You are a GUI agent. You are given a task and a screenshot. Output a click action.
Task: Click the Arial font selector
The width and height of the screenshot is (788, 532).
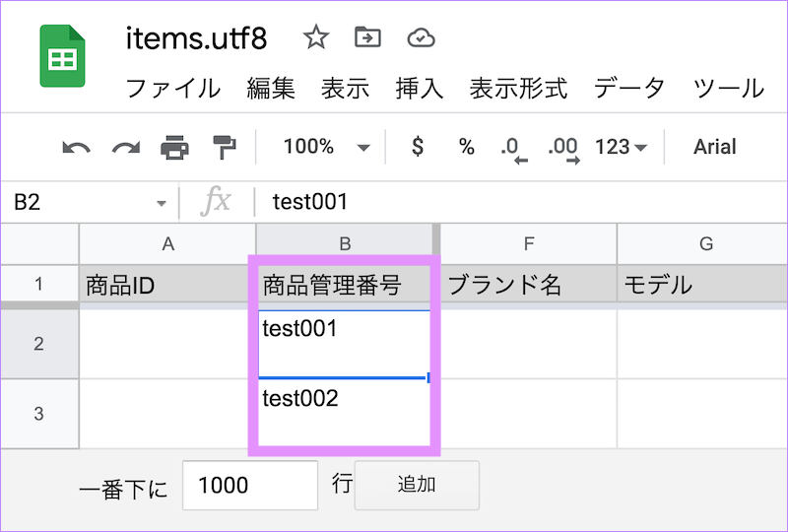pos(714,147)
